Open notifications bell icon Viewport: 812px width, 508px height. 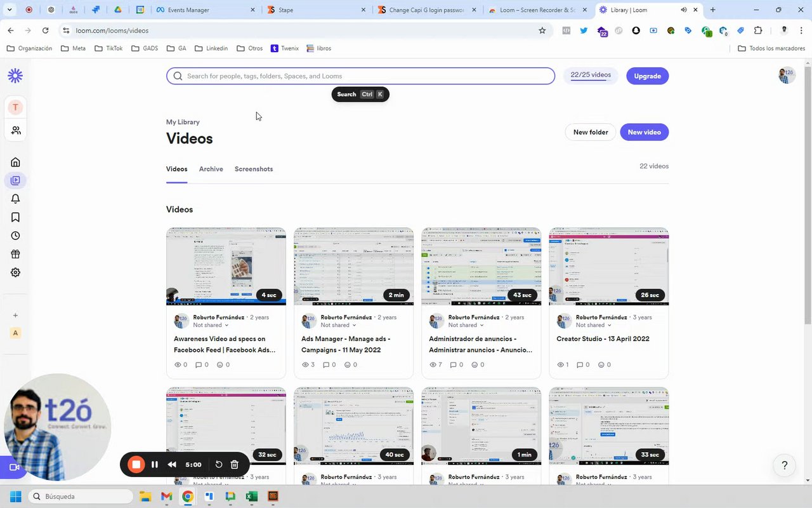coord(16,199)
